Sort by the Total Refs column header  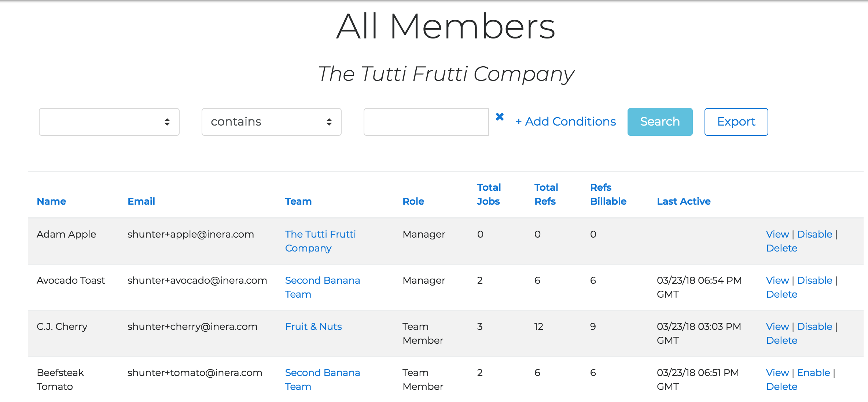coord(546,194)
